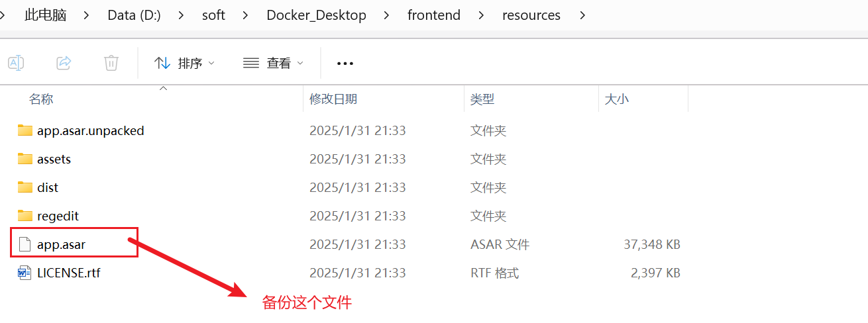Open the 查看 view dropdown
Image resolution: width=868 pixels, height=323 pixels.
click(273, 63)
